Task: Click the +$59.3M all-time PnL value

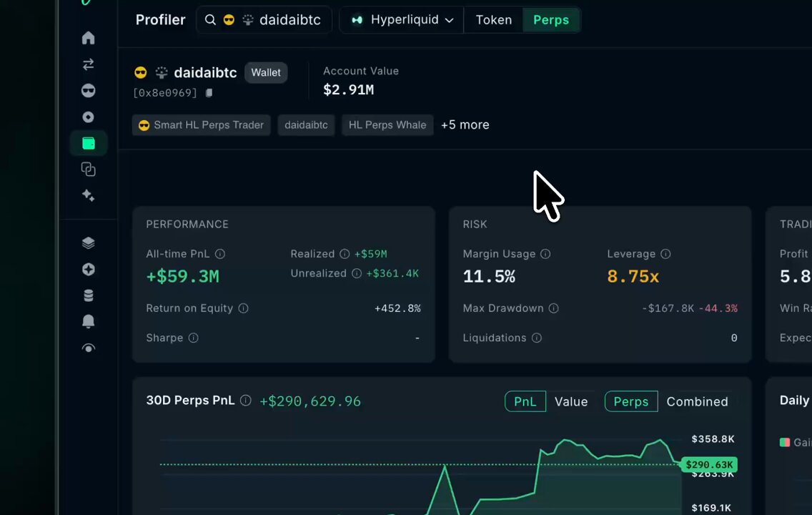Action: coord(183,276)
